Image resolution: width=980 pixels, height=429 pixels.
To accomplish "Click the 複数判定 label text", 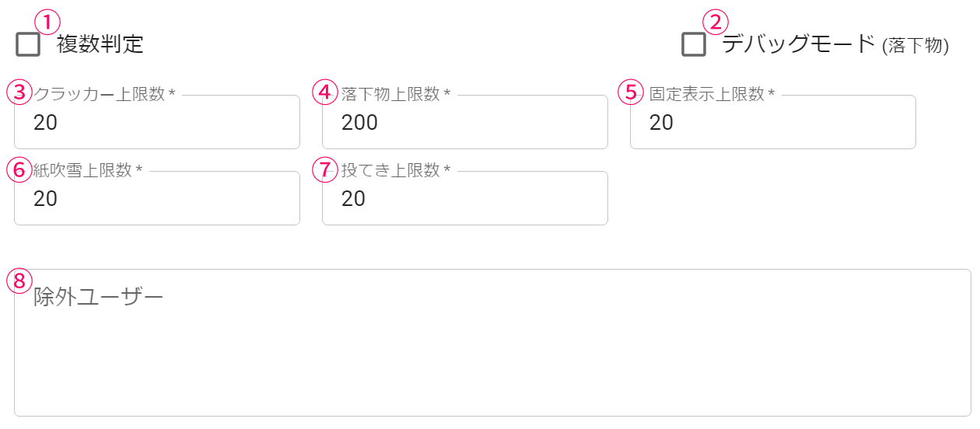I will pyautogui.click(x=100, y=44).
